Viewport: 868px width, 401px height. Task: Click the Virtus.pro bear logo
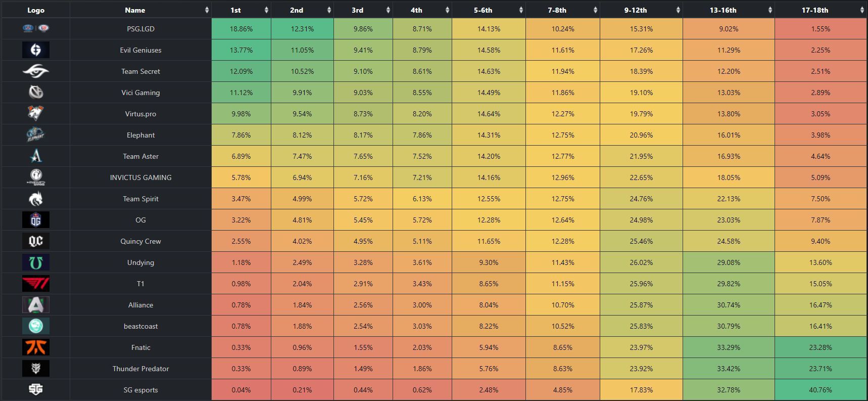(x=36, y=113)
